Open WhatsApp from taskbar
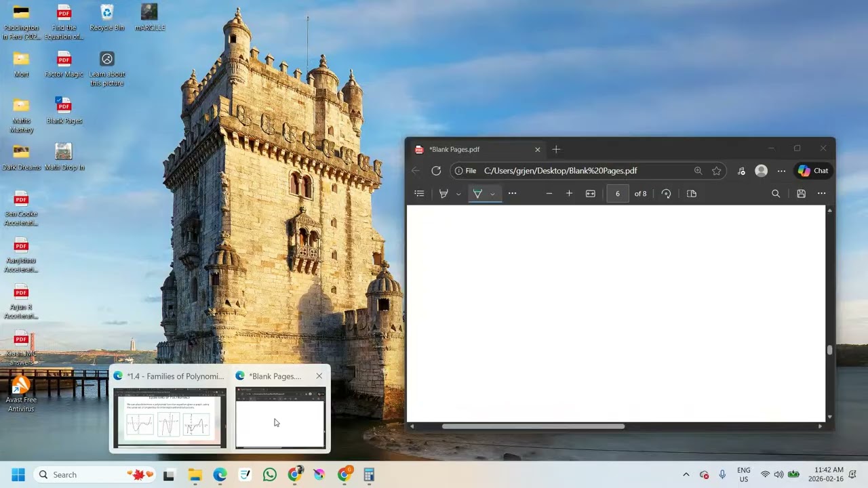Viewport: 868px width, 488px height. coord(270,474)
